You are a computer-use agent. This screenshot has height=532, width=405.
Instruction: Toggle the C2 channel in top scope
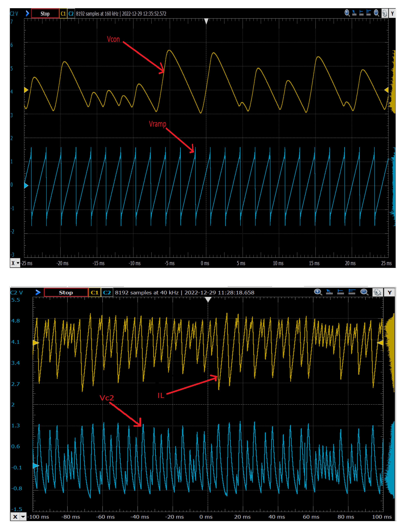(71, 14)
